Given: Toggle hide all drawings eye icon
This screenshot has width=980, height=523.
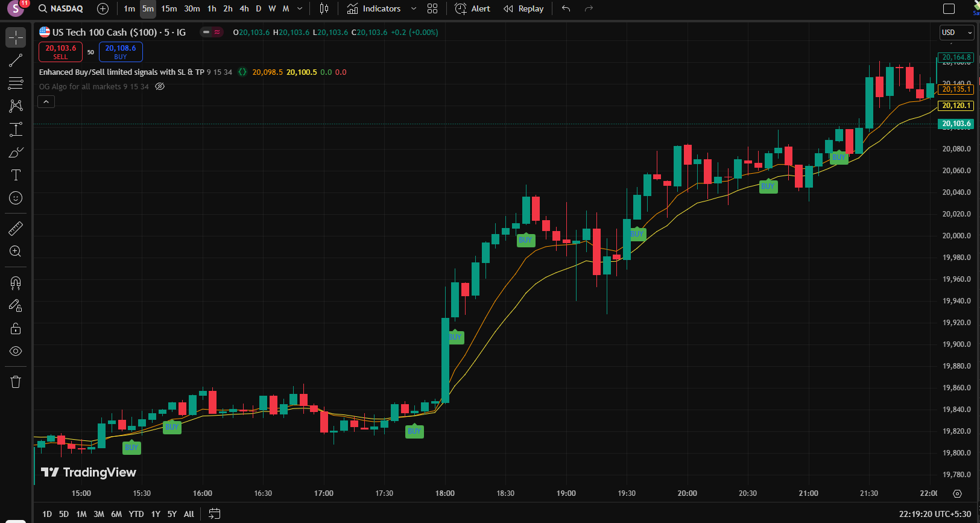Looking at the screenshot, I should 16,351.
